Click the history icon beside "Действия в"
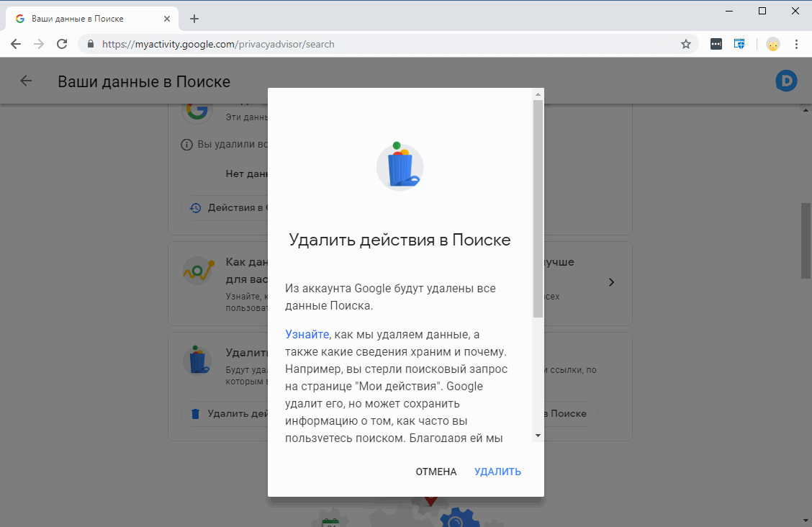The width and height of the screenshot is (812, 527). click(195, 207)
